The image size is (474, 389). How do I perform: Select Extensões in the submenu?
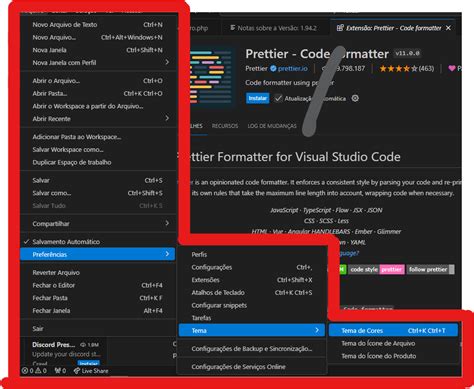coord(252,280)
